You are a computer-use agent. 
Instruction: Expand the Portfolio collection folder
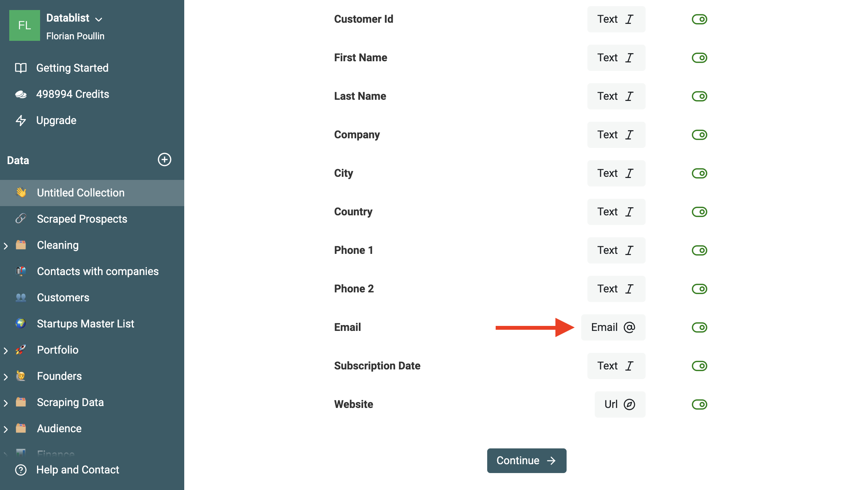pyautogui.click(x=5, y=350)
